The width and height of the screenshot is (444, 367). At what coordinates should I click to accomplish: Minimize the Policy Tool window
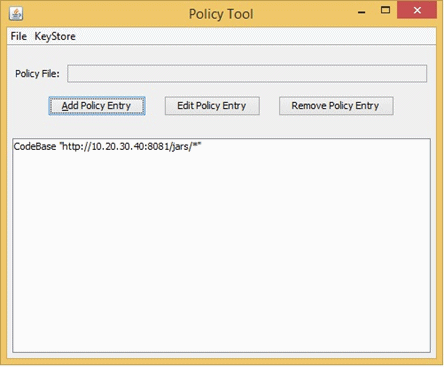point(362,12)
